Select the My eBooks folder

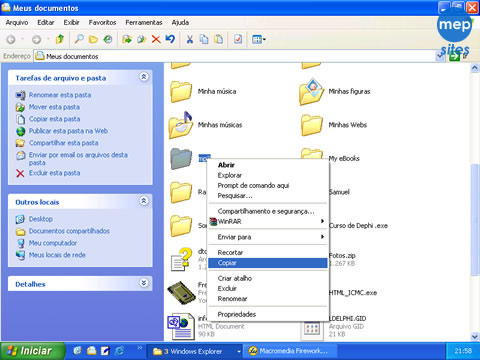pyautogui.click(x=344, y=159)
